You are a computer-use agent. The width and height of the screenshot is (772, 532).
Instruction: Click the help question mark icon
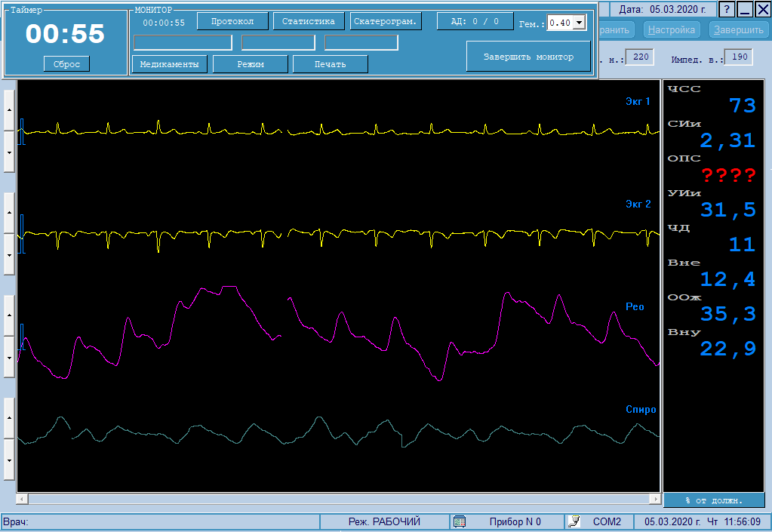[x=727, y=9]
